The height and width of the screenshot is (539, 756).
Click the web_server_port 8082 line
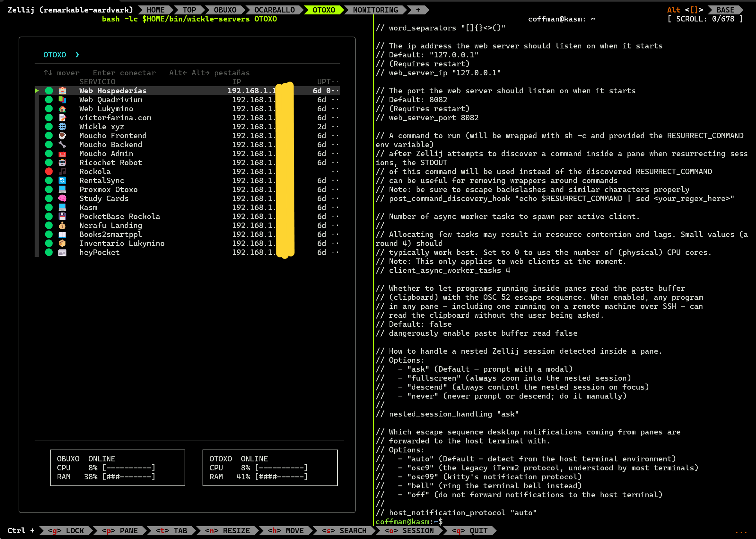[427, 117]
